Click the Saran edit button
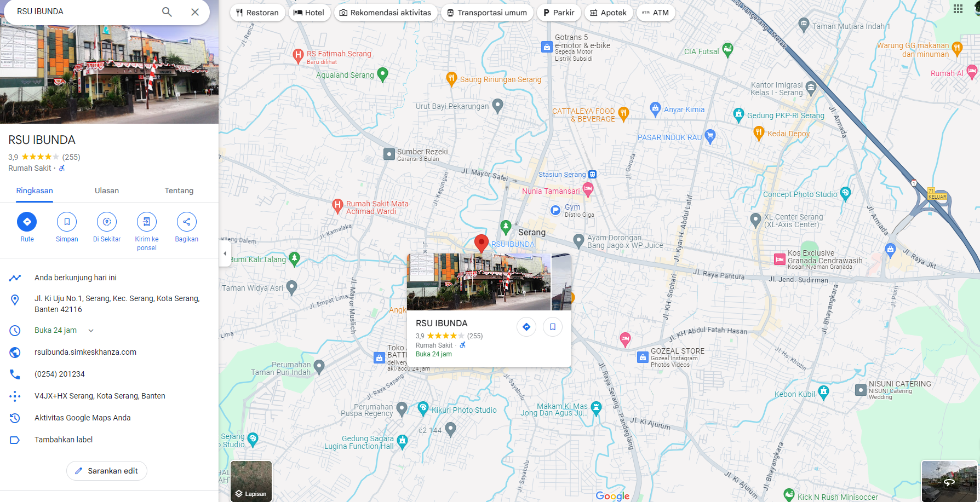 tap(107, 471)
